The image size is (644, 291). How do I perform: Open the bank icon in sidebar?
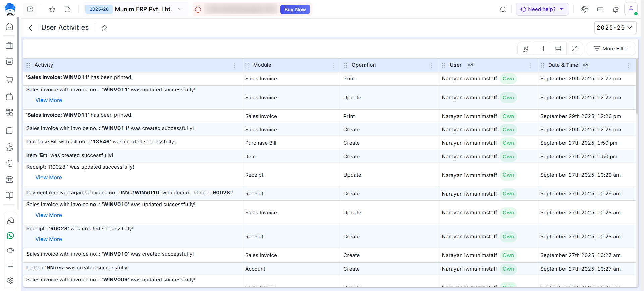point(10,179)
